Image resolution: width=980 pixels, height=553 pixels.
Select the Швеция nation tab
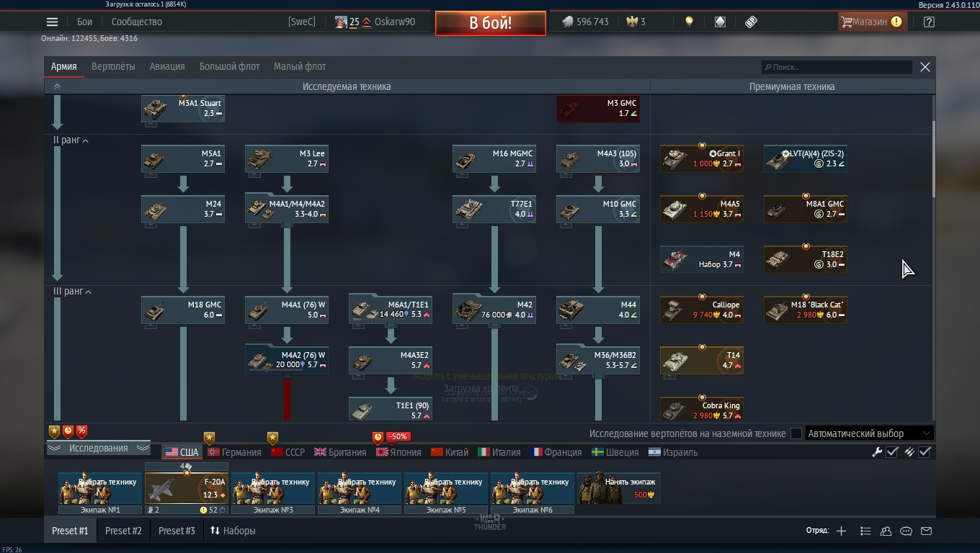point(615,452)
